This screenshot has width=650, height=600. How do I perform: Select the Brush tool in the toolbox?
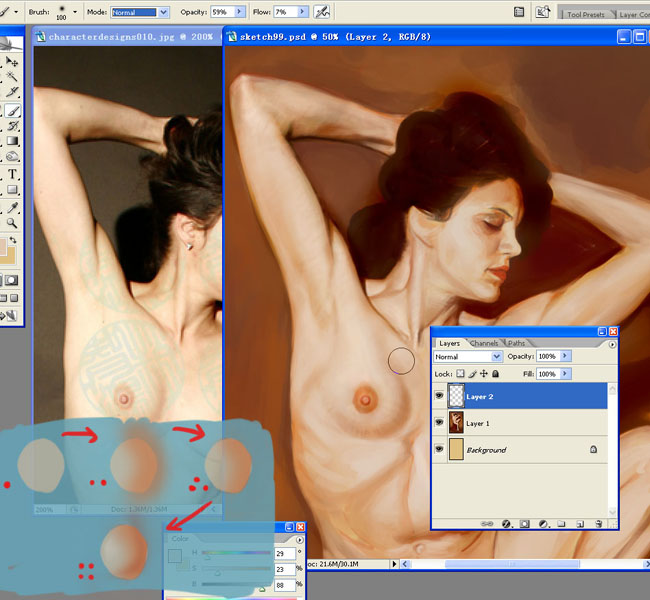click(13, 110)
